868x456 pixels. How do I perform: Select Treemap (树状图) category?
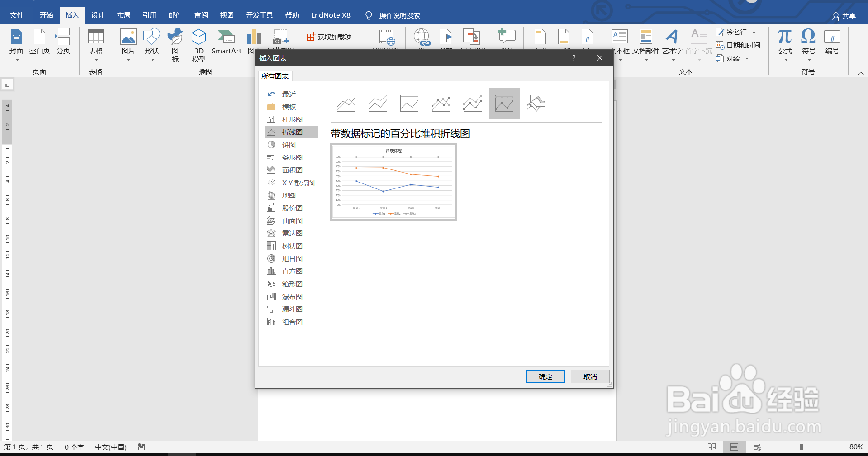click(291, 246)
